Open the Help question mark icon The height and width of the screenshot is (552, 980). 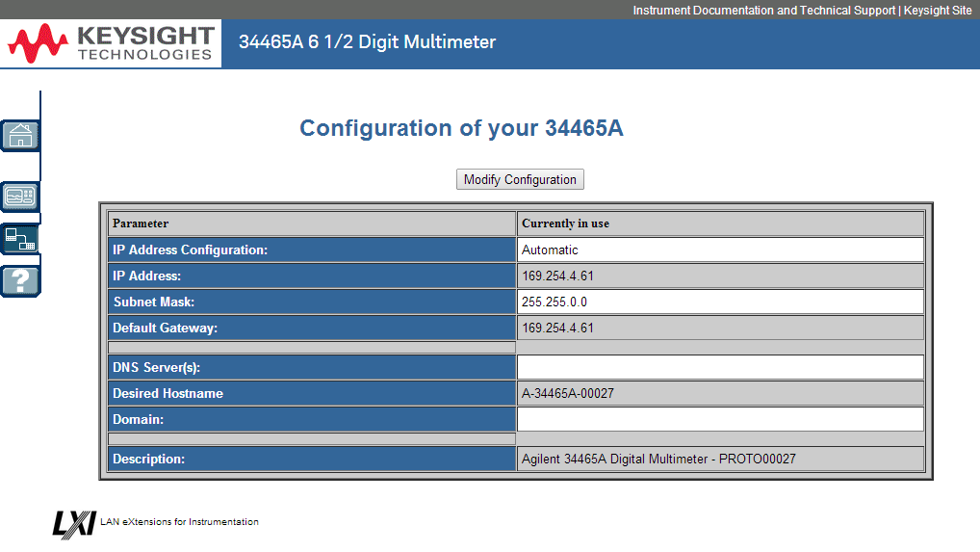pos(20,280)
